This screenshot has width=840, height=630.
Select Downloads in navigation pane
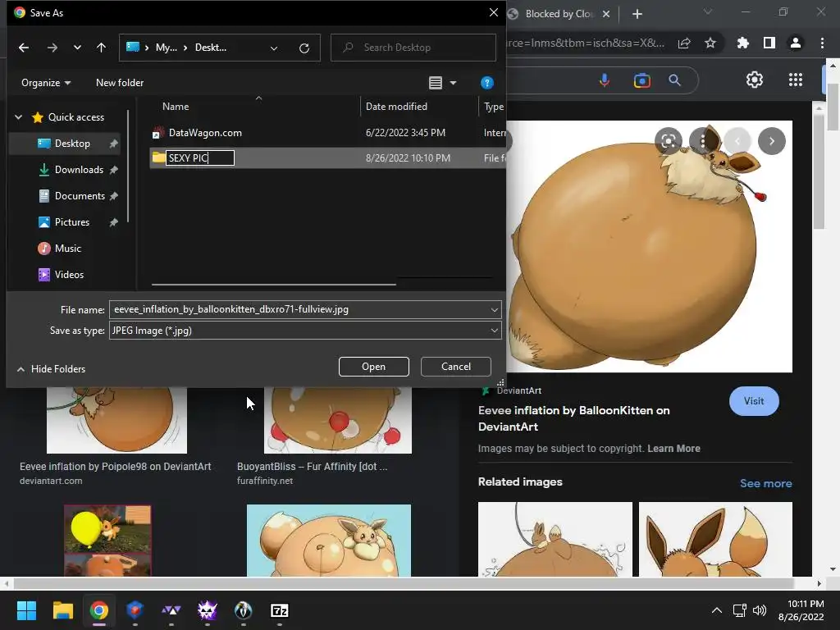(78, 170)
